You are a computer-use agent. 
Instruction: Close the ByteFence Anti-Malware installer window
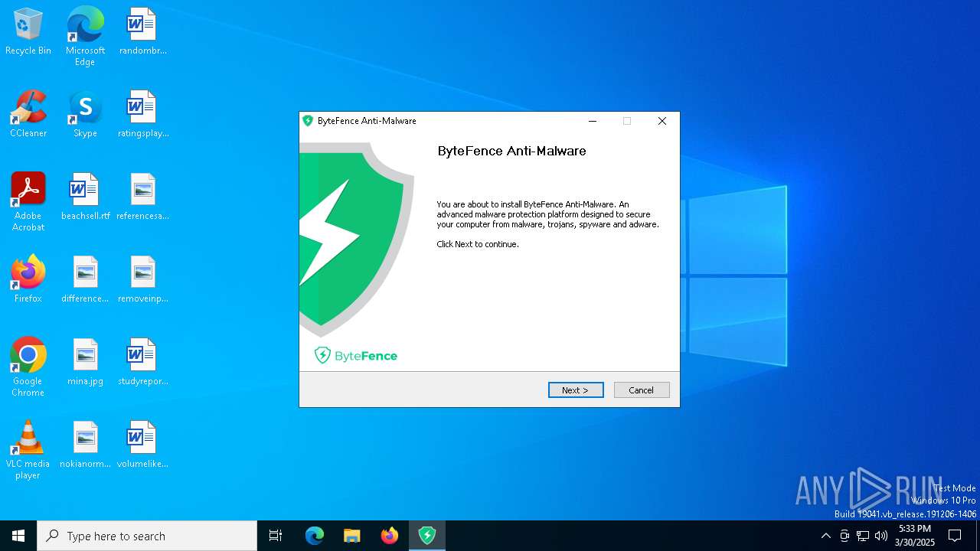point(662,121)
